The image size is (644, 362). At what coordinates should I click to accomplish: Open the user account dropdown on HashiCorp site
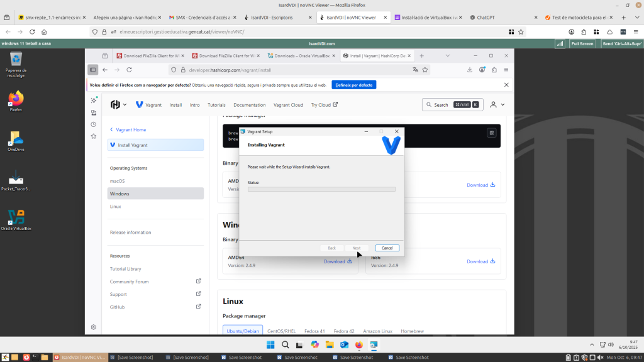pyautogui.click(x=497, y=105)
